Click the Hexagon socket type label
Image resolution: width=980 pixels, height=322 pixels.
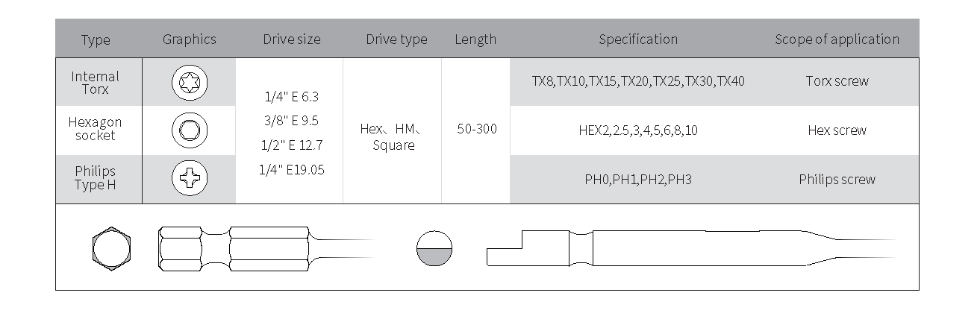pos(96,129)
